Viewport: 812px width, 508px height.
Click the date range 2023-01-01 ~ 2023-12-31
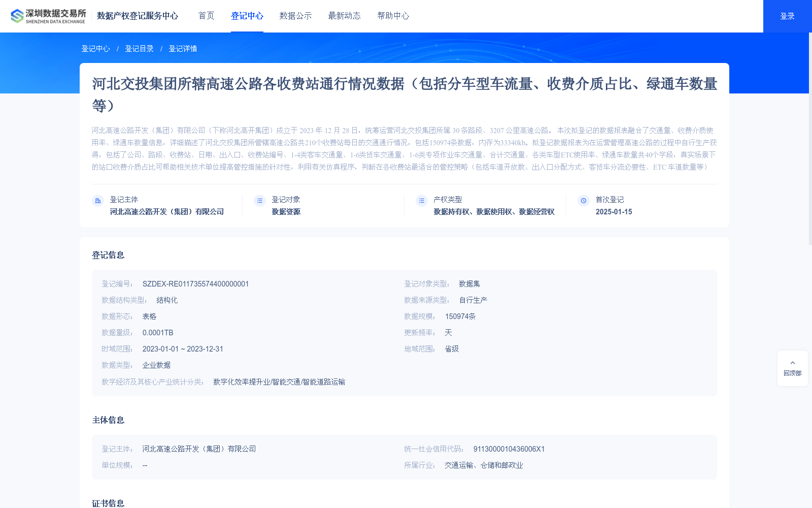pos(183,349)
